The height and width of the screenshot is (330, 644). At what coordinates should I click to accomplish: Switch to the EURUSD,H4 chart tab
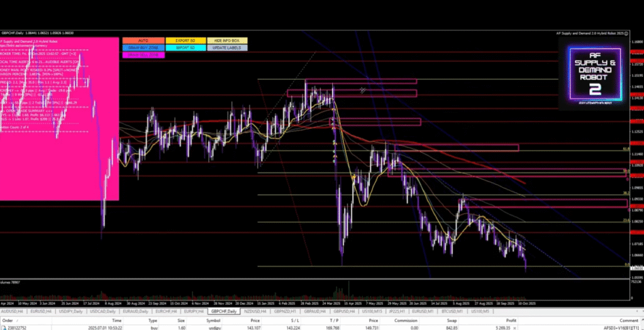point(42,312)
